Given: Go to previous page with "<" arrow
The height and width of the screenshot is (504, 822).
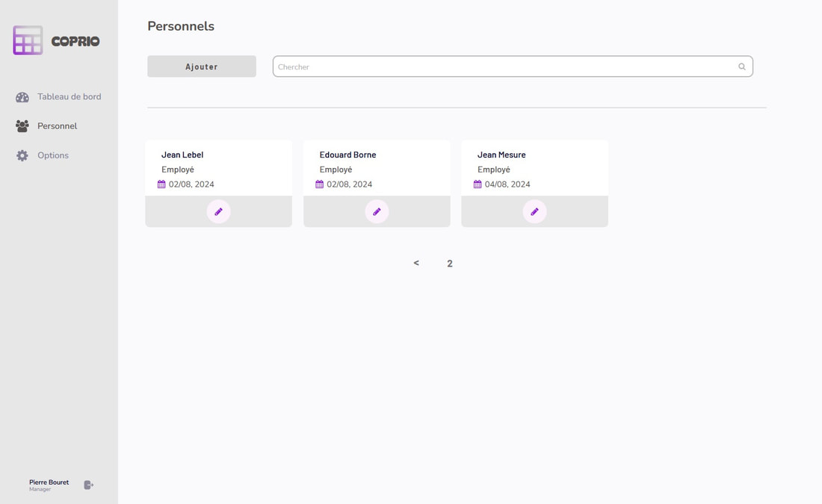Looking at the screenshot, I should tap(416, 263).
